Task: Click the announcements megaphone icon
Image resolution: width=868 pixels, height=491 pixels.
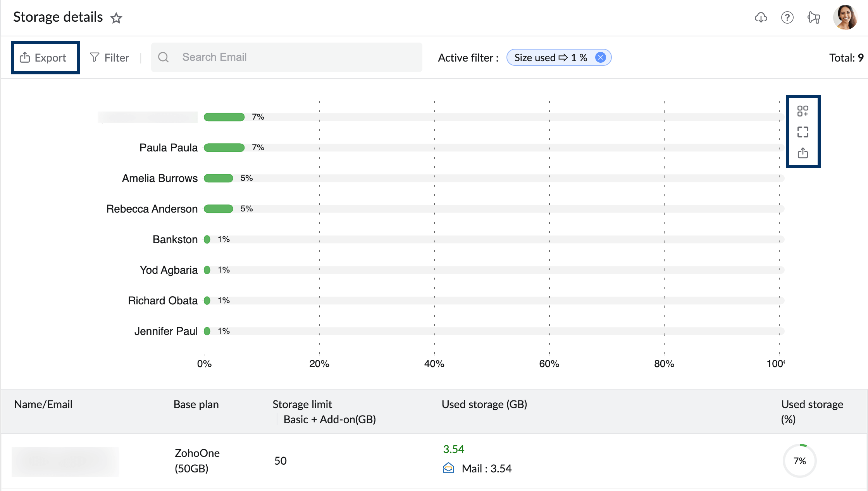Action: [x=813, y=17]
